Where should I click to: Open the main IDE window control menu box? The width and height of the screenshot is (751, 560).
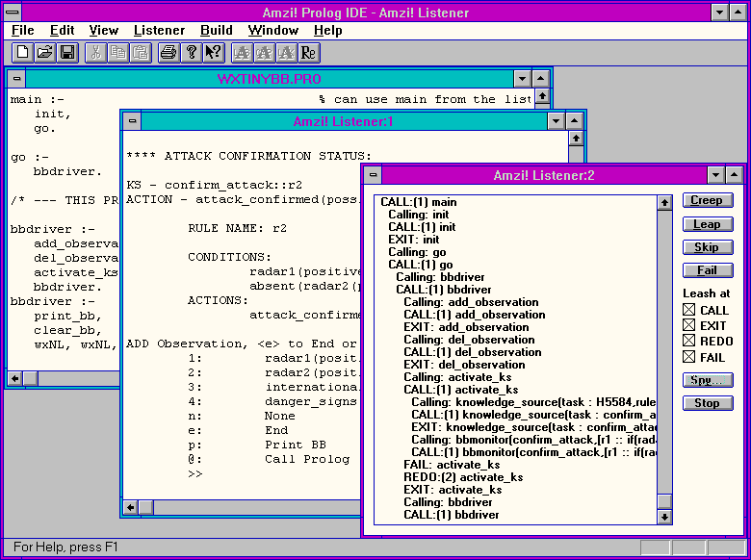[x=13, y=13]
